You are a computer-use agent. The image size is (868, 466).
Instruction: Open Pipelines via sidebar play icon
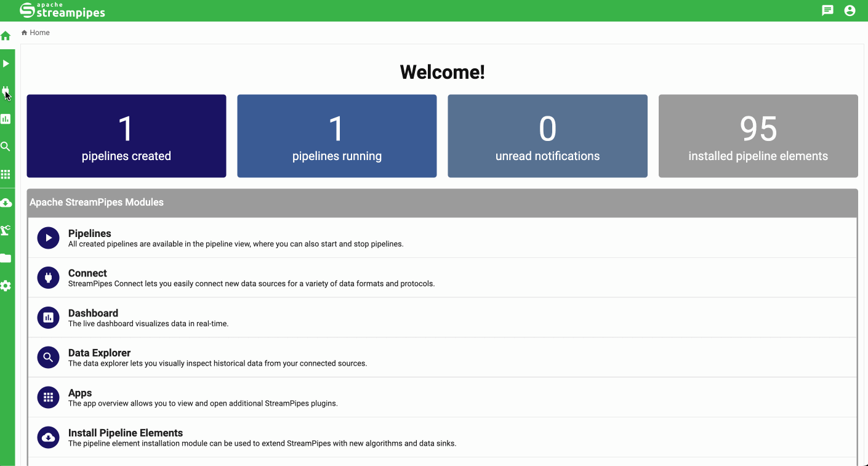6,63
